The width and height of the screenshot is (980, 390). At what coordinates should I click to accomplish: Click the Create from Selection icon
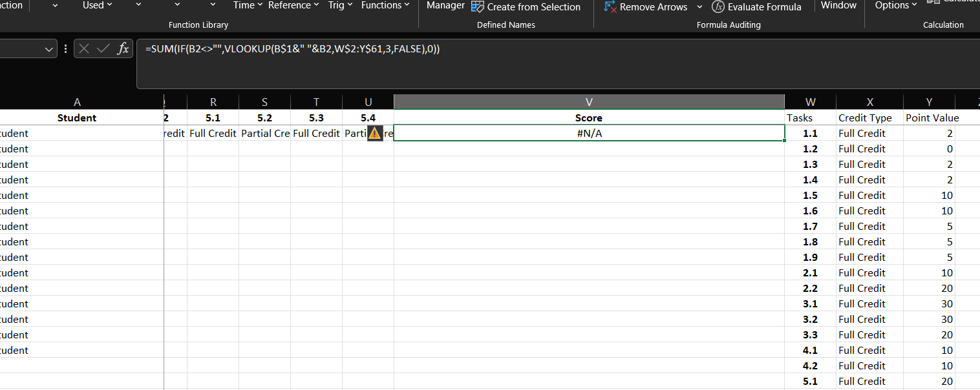(x=478, y=7)
